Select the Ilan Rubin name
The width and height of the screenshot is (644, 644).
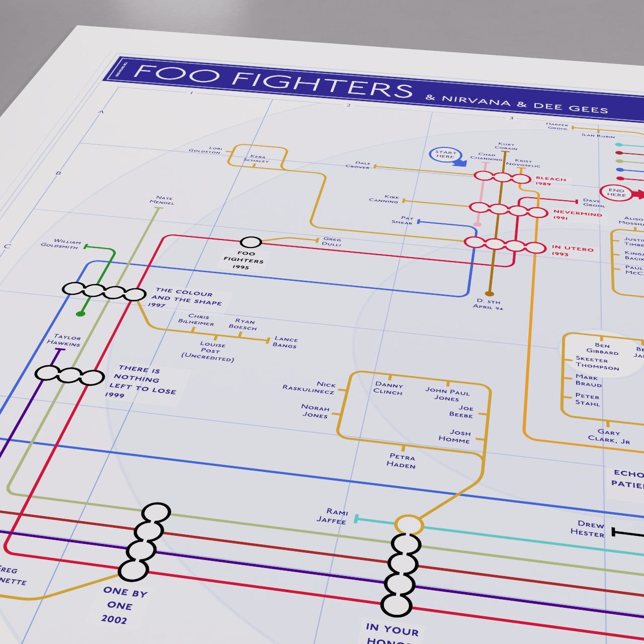point(598,135)
